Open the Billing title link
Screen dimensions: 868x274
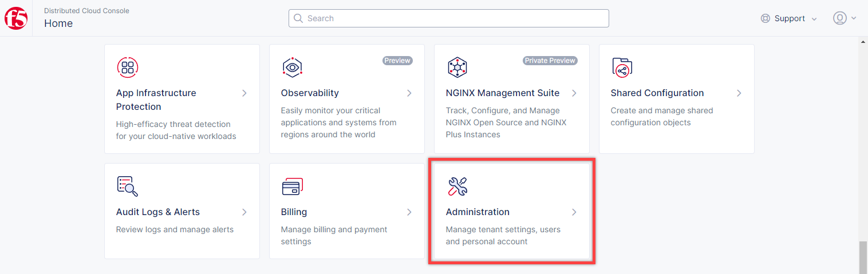click(x=294, y=212)
